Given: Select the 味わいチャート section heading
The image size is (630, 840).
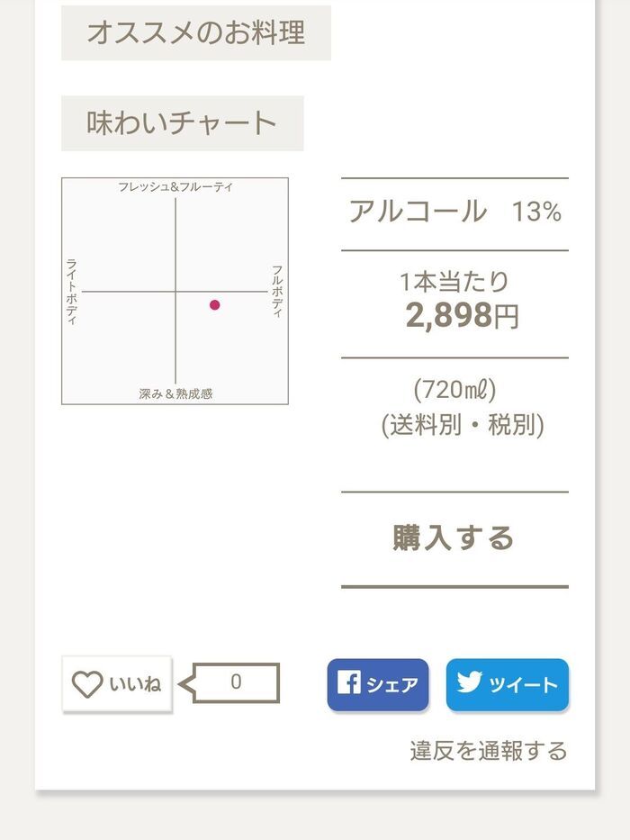Looking at the screenshot, I should tap(182, 123).
